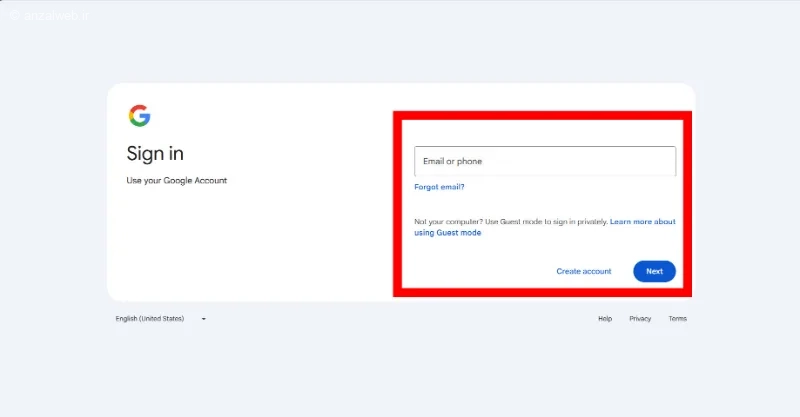Focus the Email or phone field

[545, 161]
